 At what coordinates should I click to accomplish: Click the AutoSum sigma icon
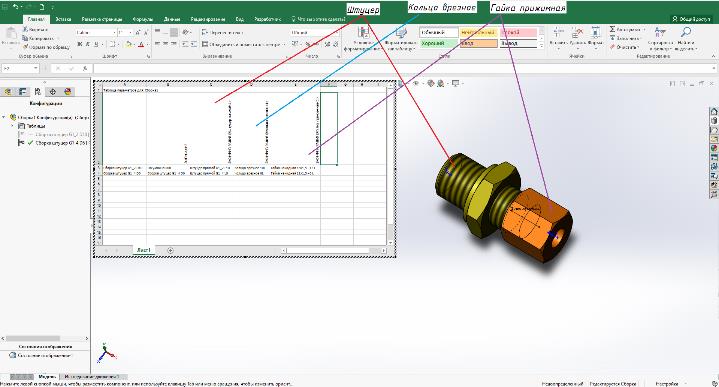tap(613, 29)
